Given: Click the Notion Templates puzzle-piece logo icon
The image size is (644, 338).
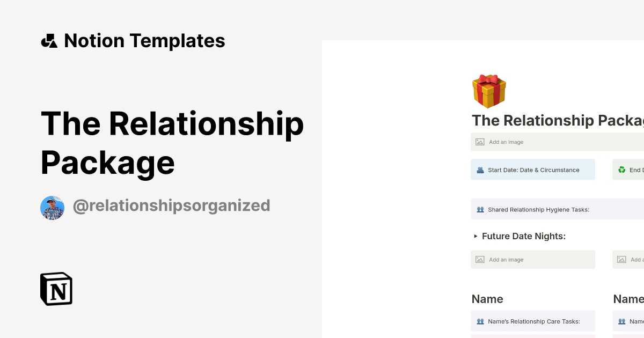Looking at the screenshot, I should [49, 40].
